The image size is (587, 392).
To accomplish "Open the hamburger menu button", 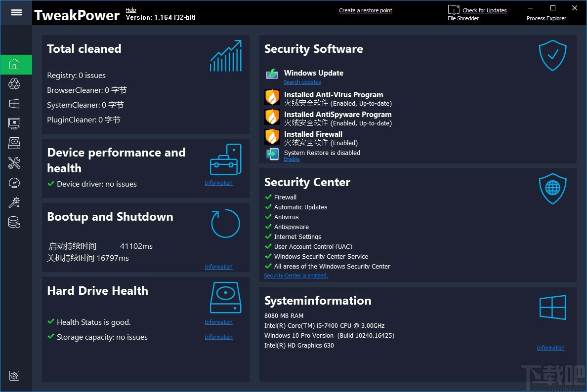I will tap(16, 12).
